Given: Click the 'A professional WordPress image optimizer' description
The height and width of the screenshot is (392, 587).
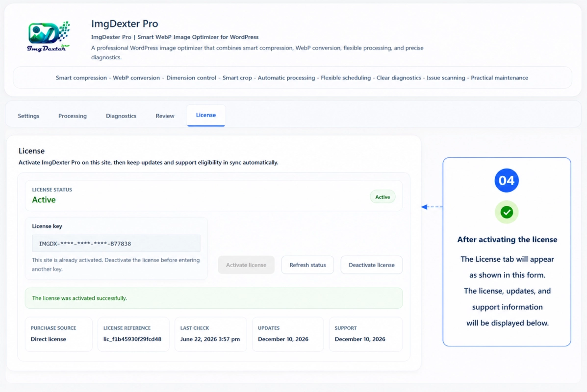Looking at the screenshot, I should pyautogui.click(x=257, y=52).
